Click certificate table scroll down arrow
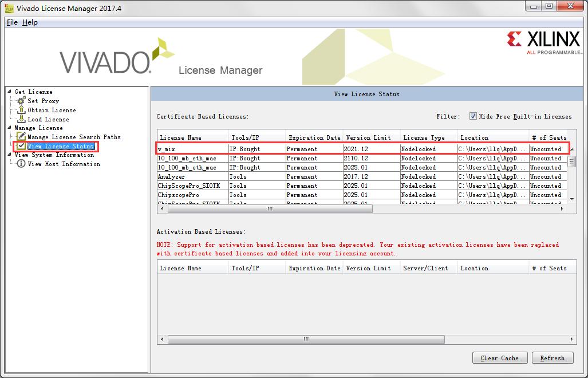 (572, 199)
